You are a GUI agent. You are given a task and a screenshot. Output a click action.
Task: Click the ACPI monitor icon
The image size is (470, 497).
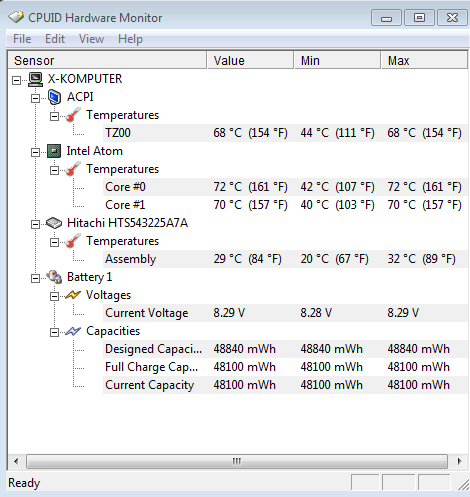[54, 97]
